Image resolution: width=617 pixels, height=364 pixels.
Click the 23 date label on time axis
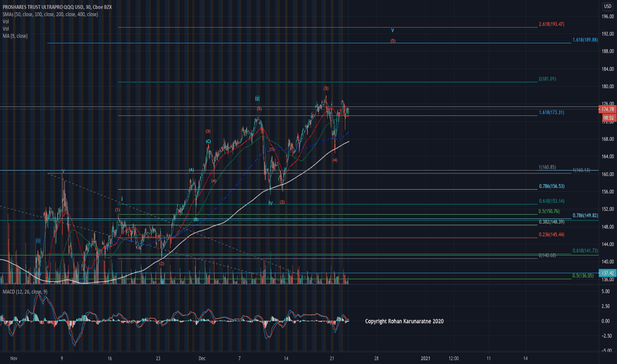click(158, 359)
